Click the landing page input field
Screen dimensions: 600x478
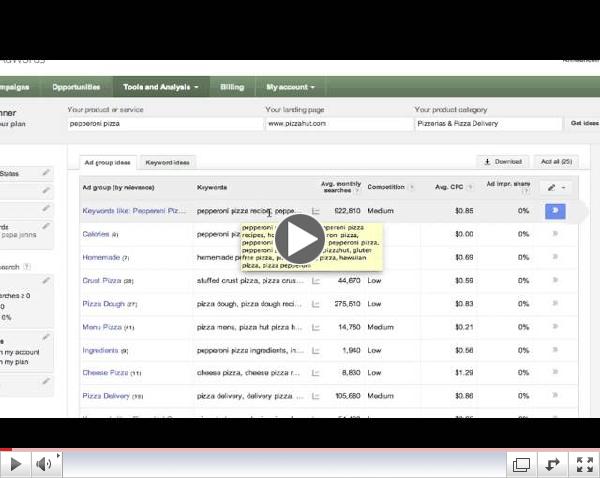pyautogui.click(x=339, y=124)
